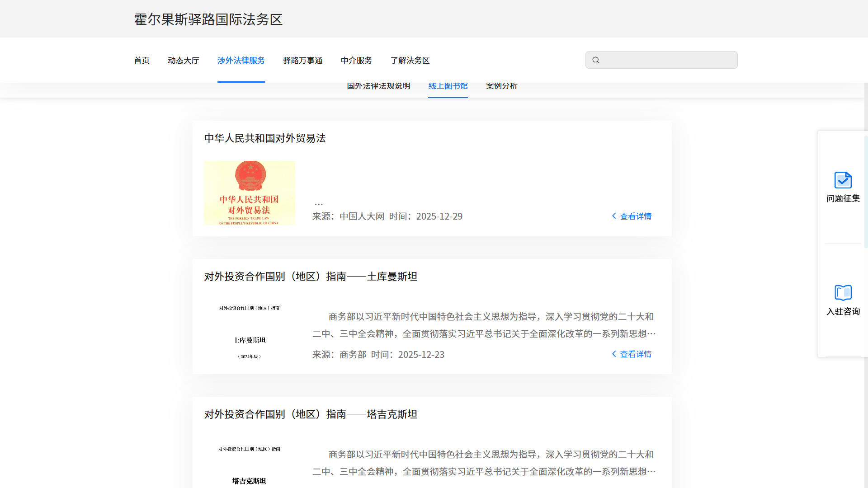Click the search magnifier icon

(596, 60)
